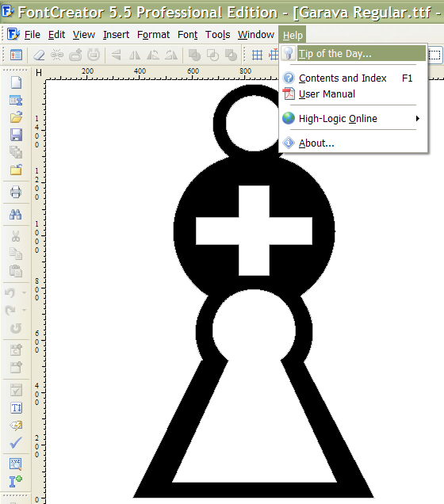This screenshot has width=444, height=504.
Task: Choose 'About...' from Help menu
Action: point(354,143)
